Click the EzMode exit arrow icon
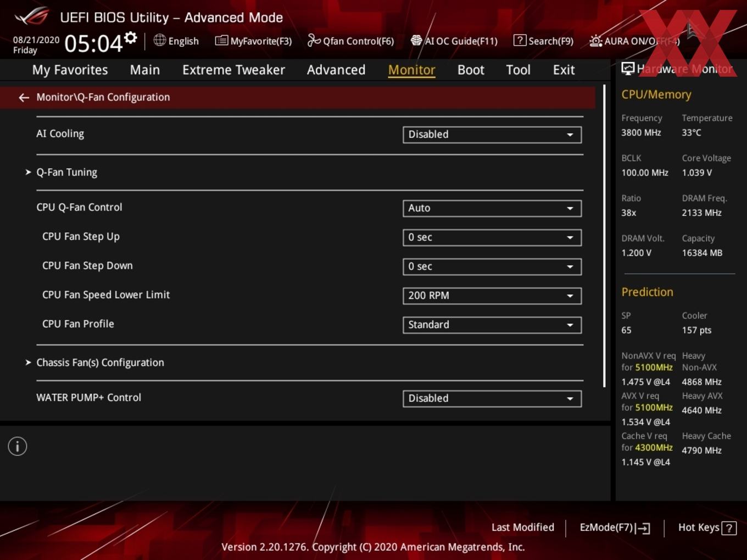Image resolution: width=747 pixels, height=560 pixels. (644, 528)
